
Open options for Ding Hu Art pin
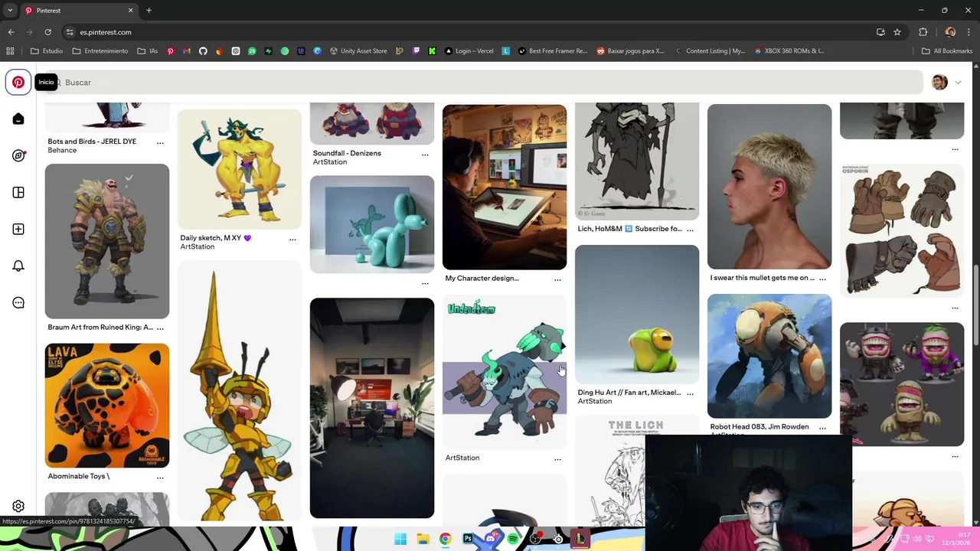point(690,393)
